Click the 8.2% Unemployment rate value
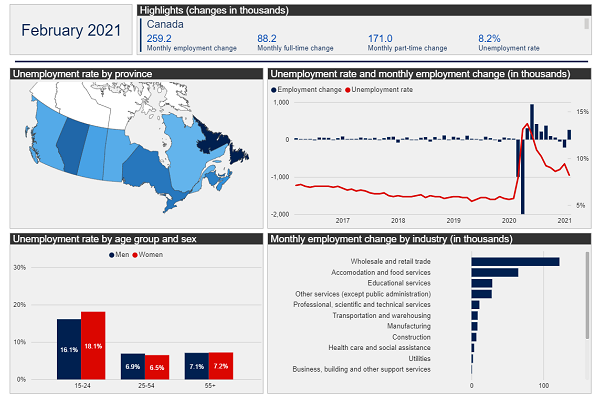 (x=489, y=38)
